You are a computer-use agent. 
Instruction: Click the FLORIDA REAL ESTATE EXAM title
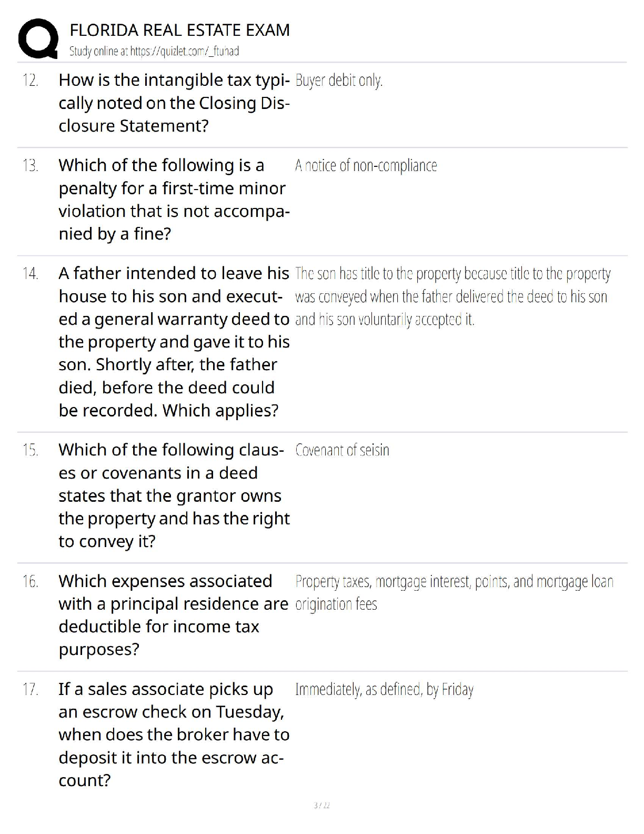coord(179,30)
